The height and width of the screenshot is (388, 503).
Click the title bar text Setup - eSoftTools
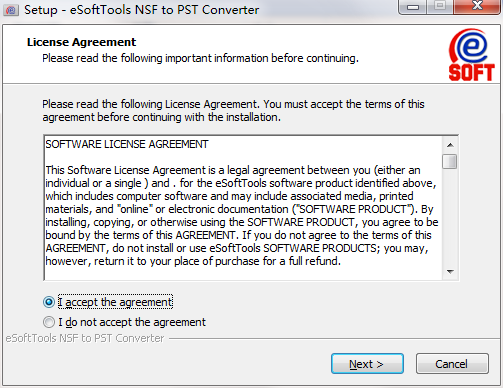[x=79, y=10]
